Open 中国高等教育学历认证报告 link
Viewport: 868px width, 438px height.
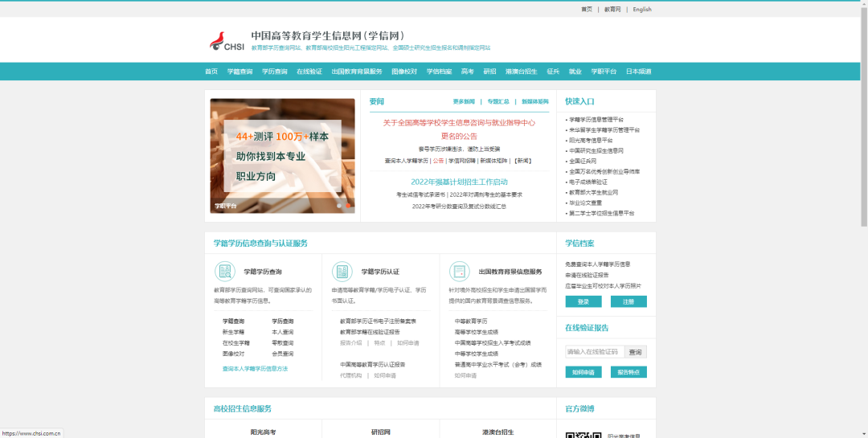click(x=373, y=364)
